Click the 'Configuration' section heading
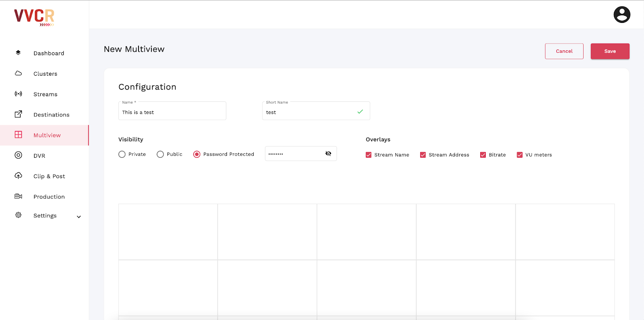Screen dimensions: 644x320 [147, 87]
